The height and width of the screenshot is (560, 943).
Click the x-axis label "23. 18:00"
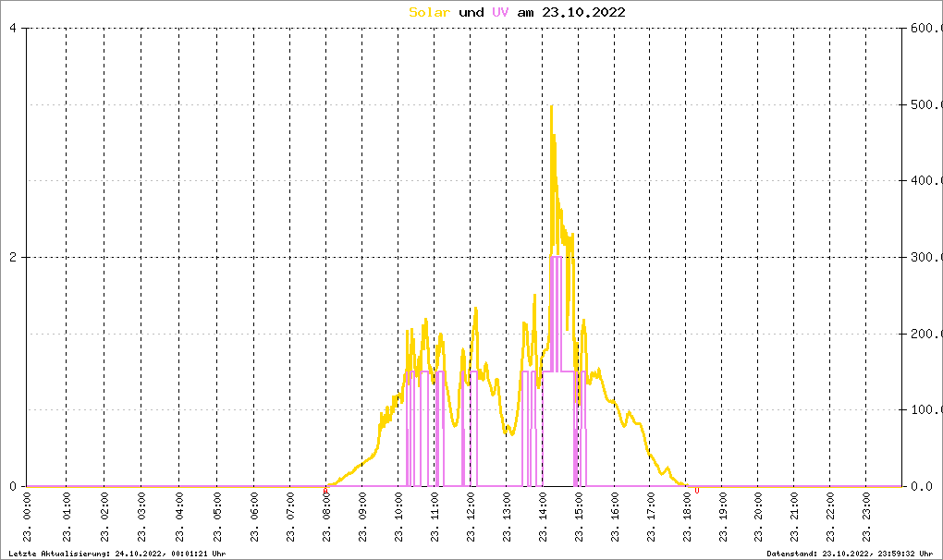[x=686, y=517]
